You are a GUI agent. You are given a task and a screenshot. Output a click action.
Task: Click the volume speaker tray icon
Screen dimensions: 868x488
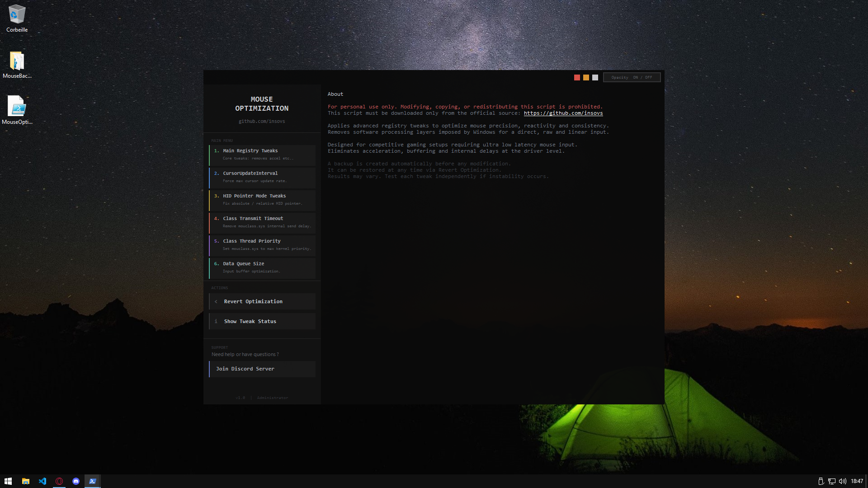842,481
